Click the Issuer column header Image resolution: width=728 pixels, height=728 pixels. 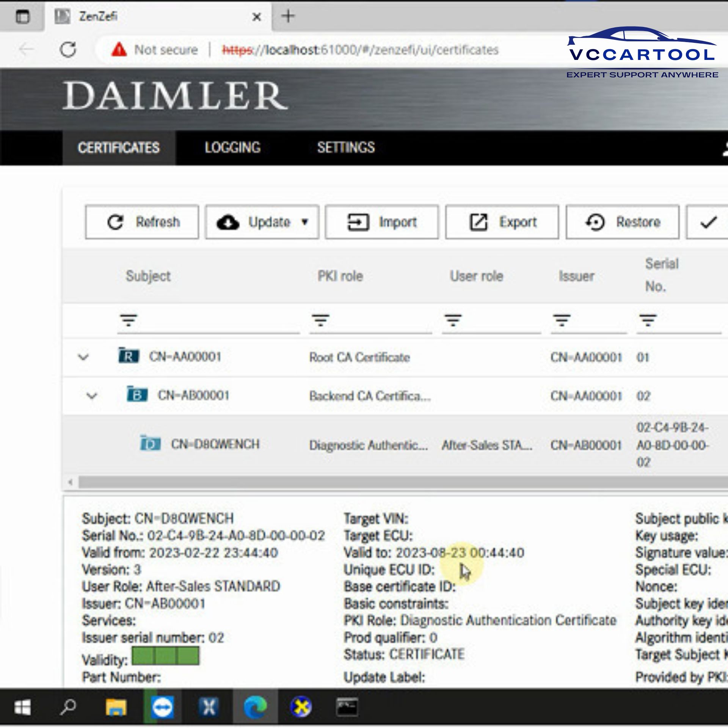point(576,276)
